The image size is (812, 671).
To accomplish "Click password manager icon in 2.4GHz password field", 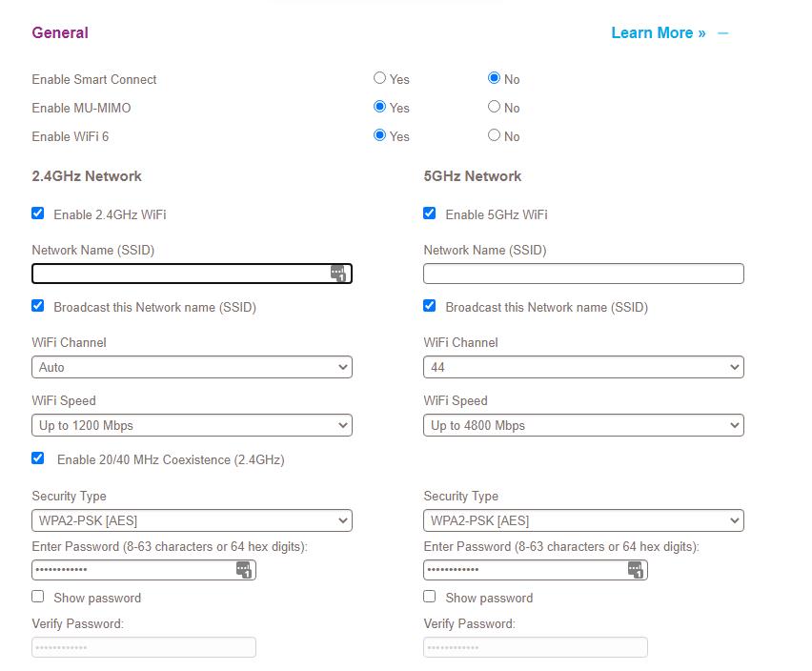I will 244,570.
